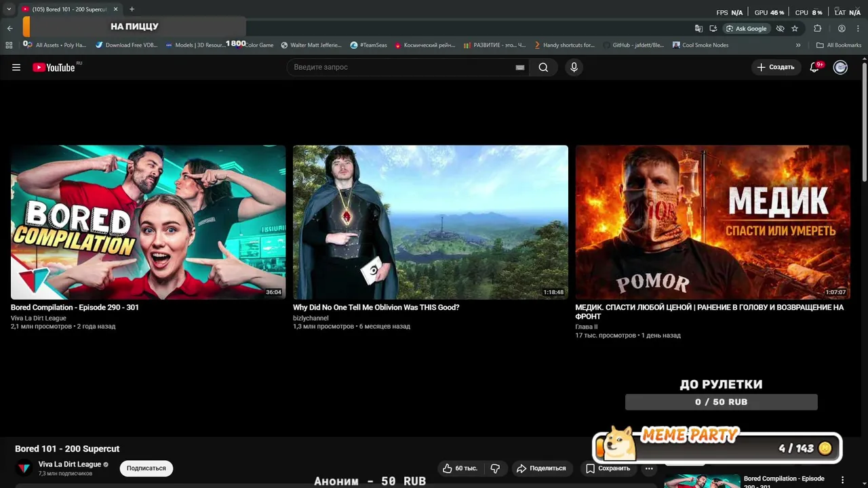Open Download Free VDB... bookmark
The width and height of the screenshot is (868, 488).
[126, 45]
